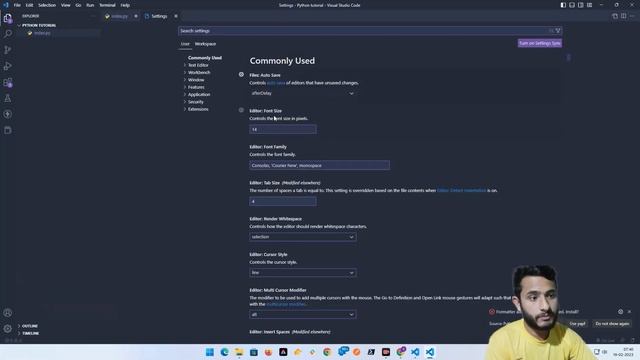Screen dimensions: 640x360
Task: Click notification gear icon in toast
Action: pos(620,311)
